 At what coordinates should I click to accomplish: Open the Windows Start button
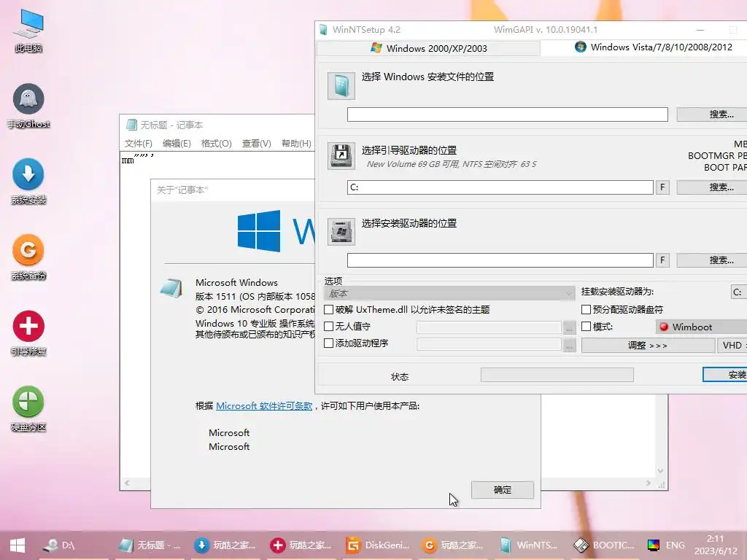point(18,545)
